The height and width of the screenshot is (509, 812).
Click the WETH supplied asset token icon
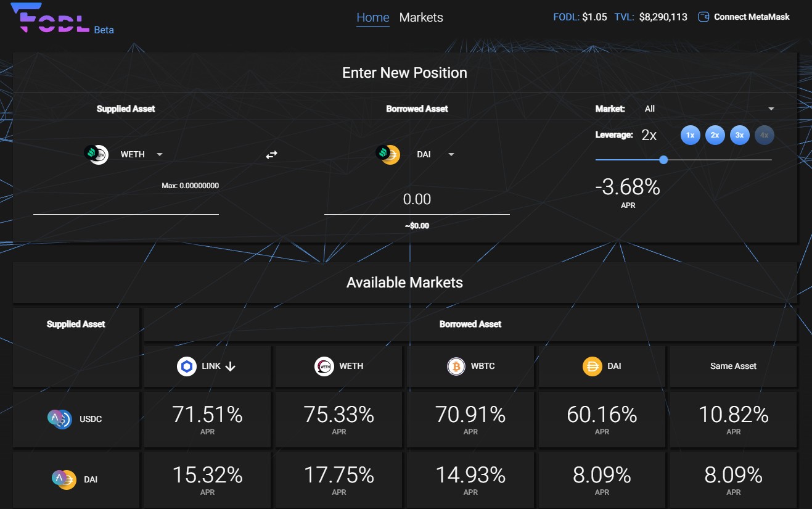[x=96, y=154]
